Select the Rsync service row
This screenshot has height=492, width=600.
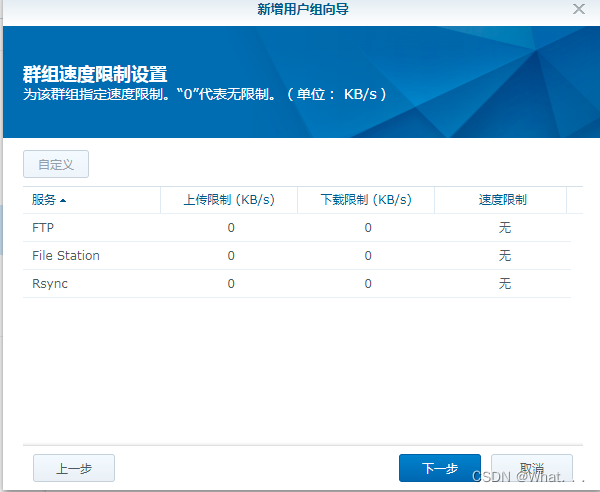297,283
